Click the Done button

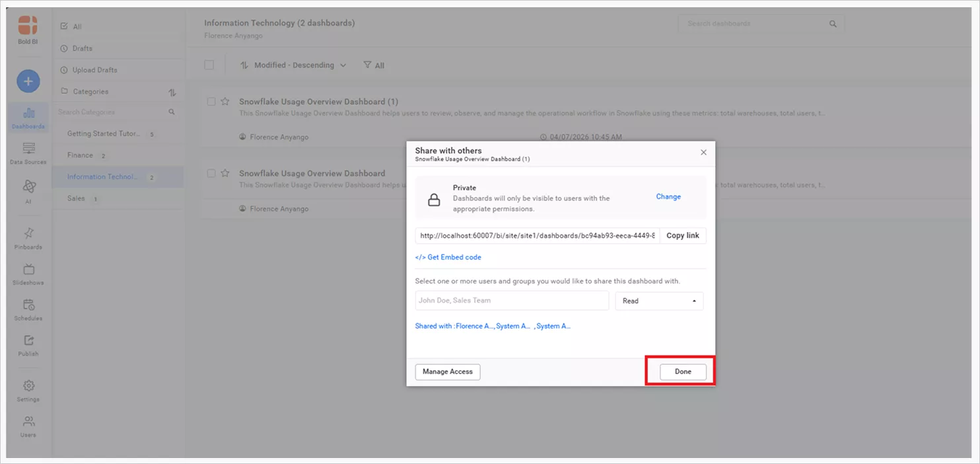point(683,372)
